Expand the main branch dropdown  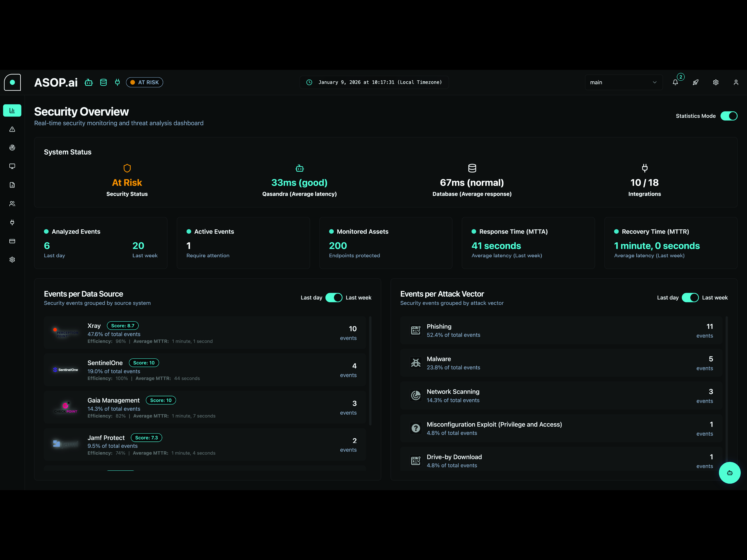[623, 82]
